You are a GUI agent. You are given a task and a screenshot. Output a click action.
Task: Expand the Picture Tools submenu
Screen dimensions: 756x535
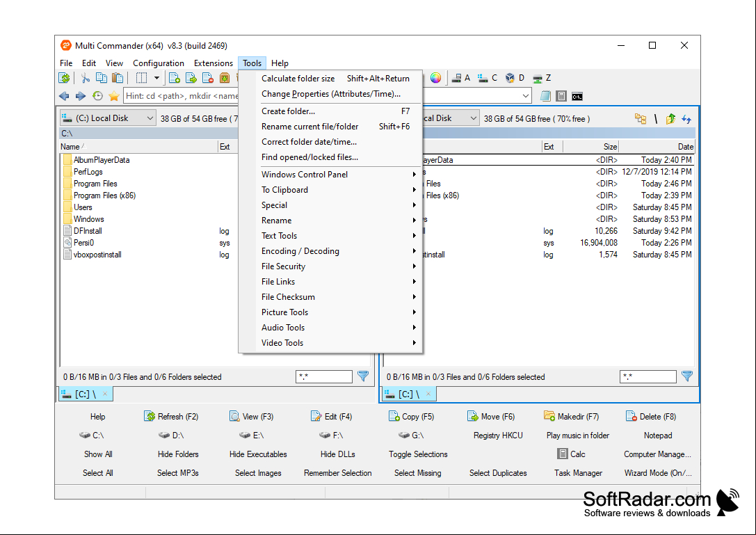pyautogui.click(x=330, y=312)
